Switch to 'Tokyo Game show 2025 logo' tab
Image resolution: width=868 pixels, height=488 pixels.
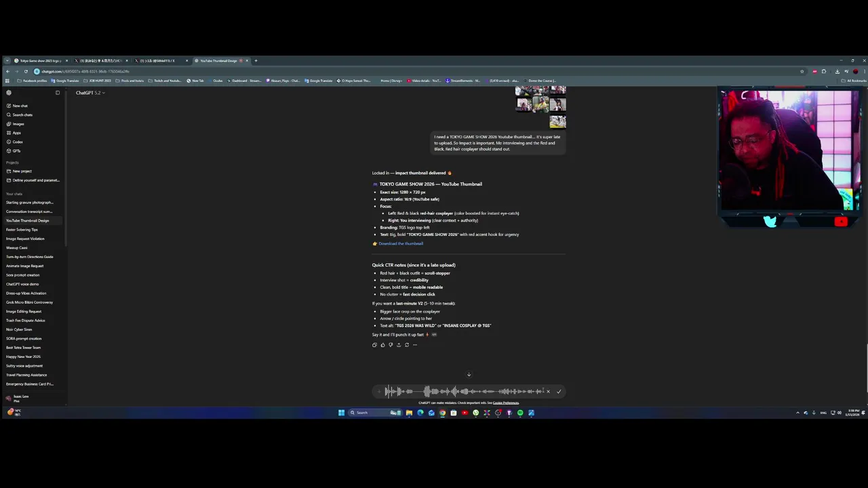tap(40, 61)
